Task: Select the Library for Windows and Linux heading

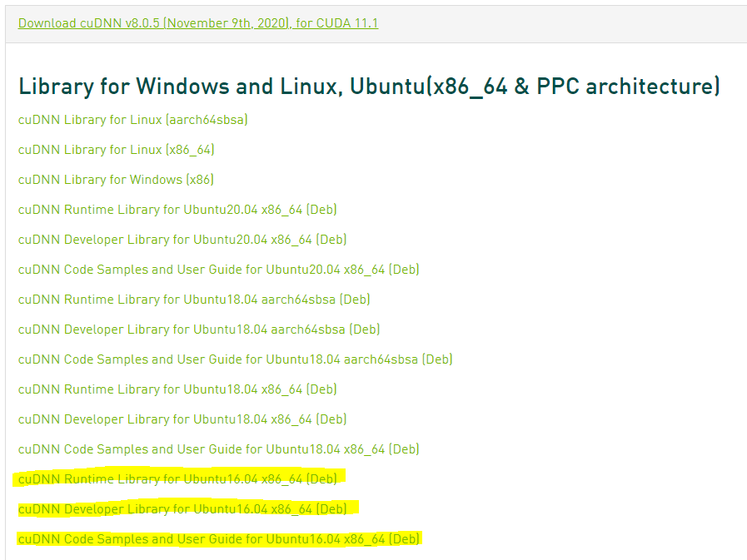Action: tap(369, 87)
